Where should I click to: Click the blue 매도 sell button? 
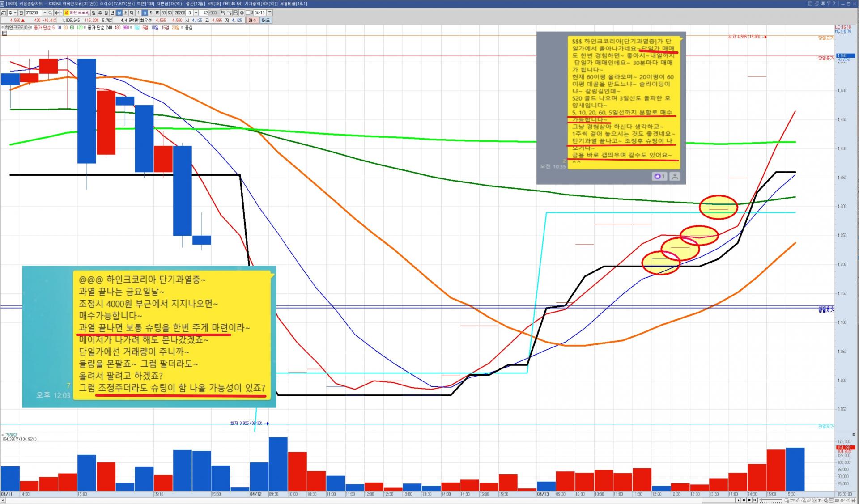coord(266,20)
